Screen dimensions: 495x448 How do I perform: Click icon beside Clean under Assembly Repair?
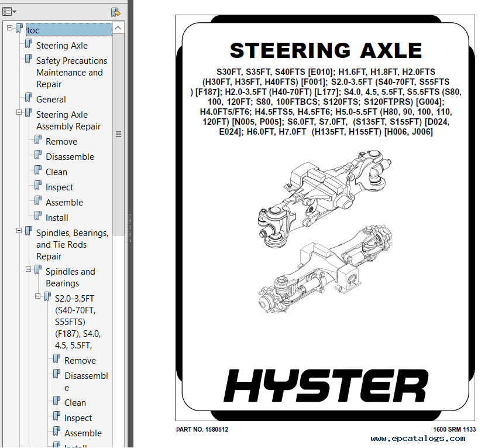(38, 170)
